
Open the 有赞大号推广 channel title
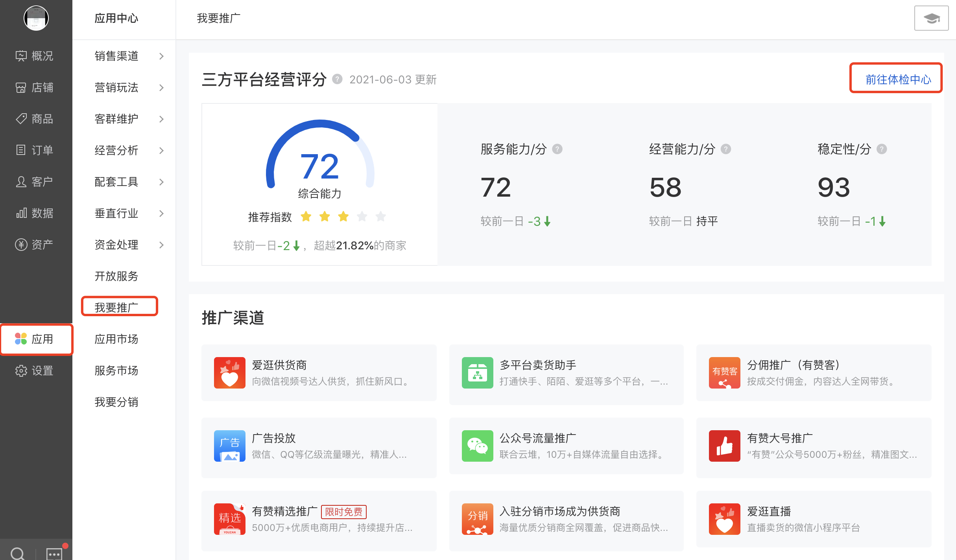tap(780, 438)
